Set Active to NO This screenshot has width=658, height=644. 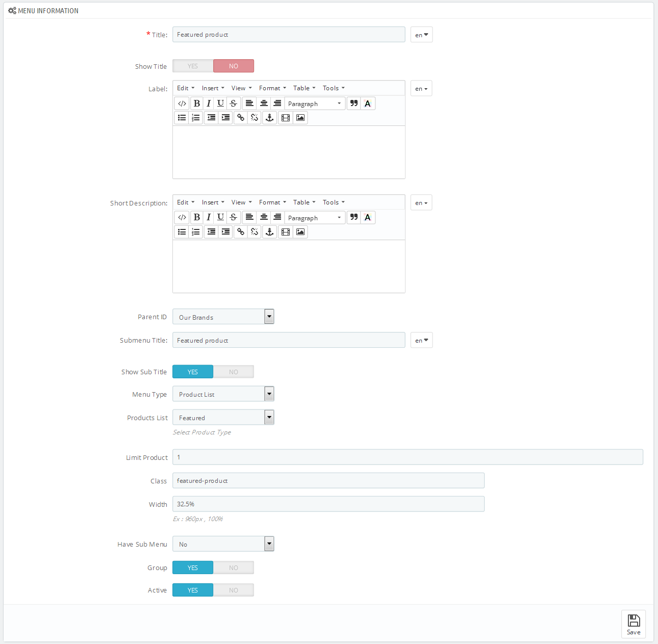click(234, 590)
